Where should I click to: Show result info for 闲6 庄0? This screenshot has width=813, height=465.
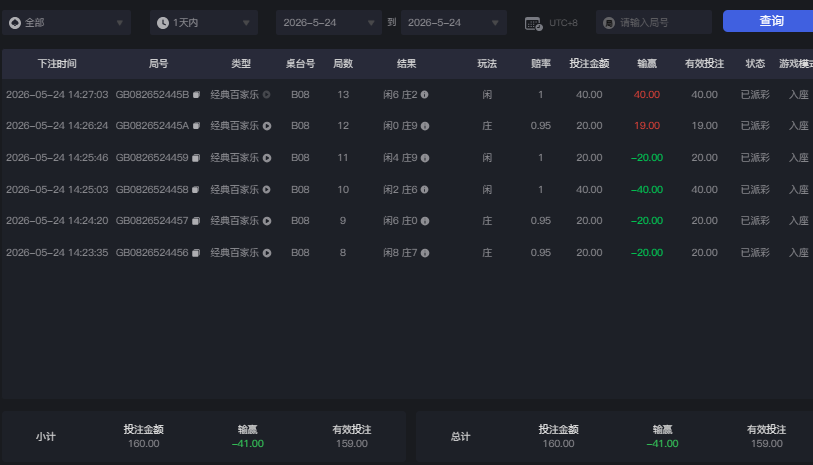tap(425, 221)
